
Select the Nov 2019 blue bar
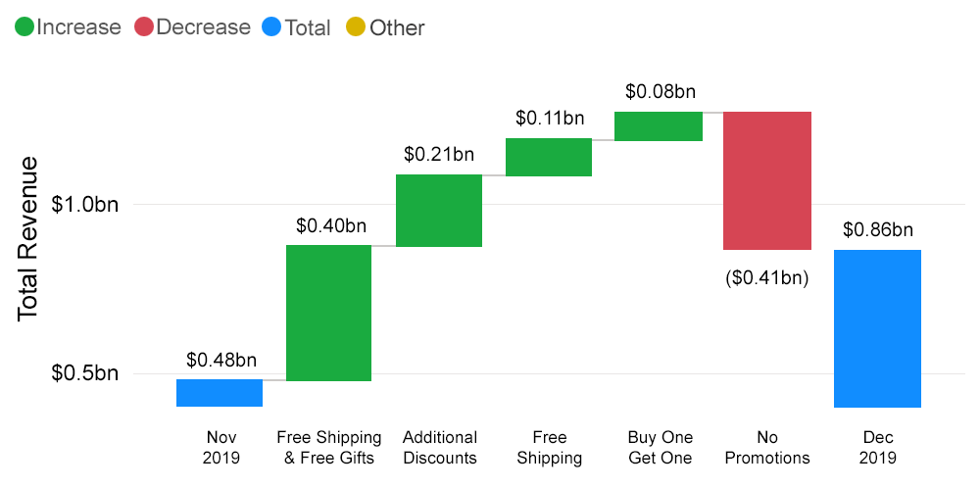point(220,393)
